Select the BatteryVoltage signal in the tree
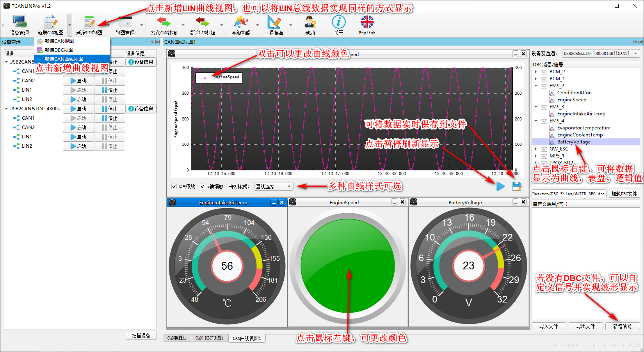 point(573,142)
